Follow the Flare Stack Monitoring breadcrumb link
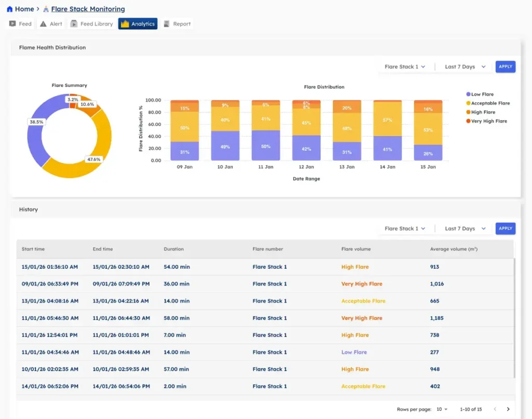532x419 pixels. tap(88, 9)
